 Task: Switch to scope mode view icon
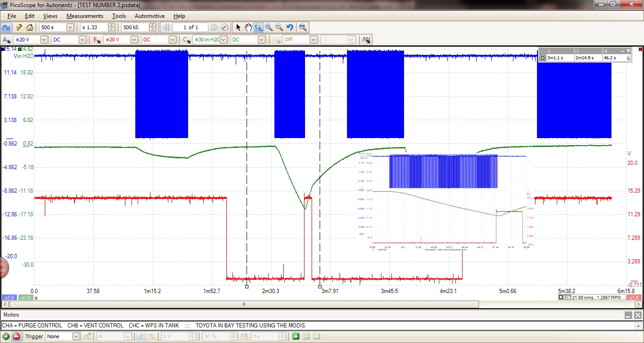pyautogui.click(x=7, y=27)
